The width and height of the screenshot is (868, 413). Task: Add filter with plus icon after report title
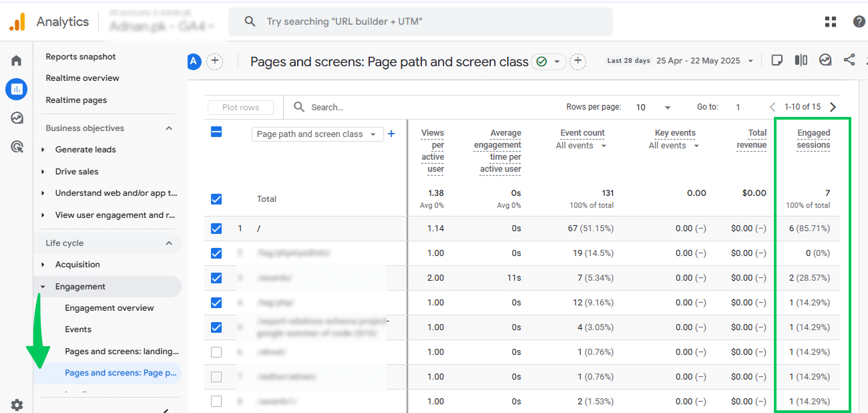[578, 61]
